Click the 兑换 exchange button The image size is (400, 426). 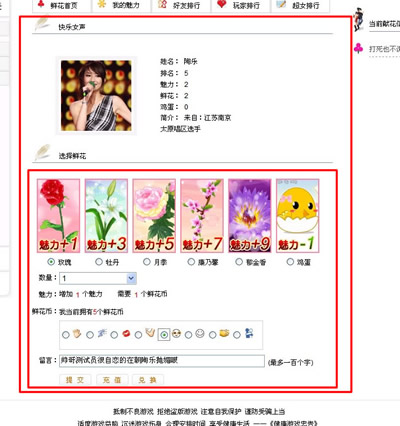tap(148, 380)
